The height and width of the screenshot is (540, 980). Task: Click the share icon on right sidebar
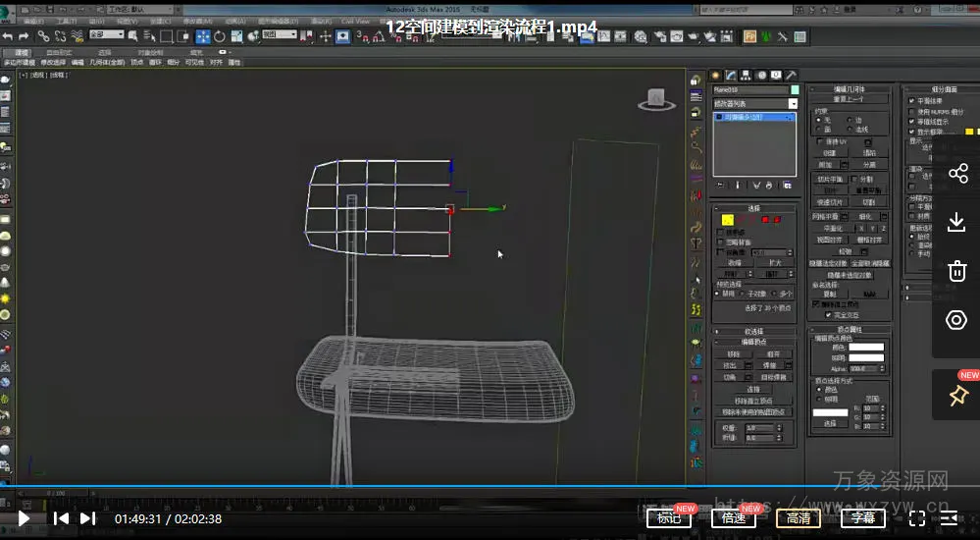[957, 174]
